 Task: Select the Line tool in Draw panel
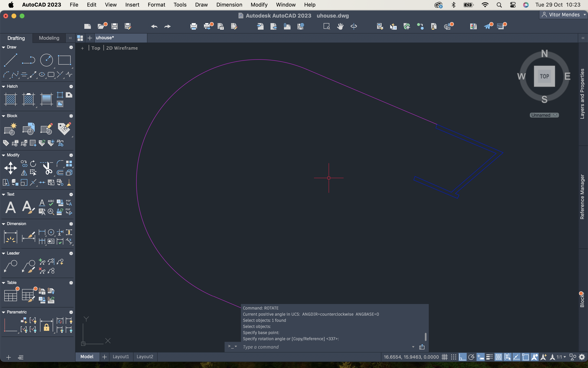coord(10,60)
